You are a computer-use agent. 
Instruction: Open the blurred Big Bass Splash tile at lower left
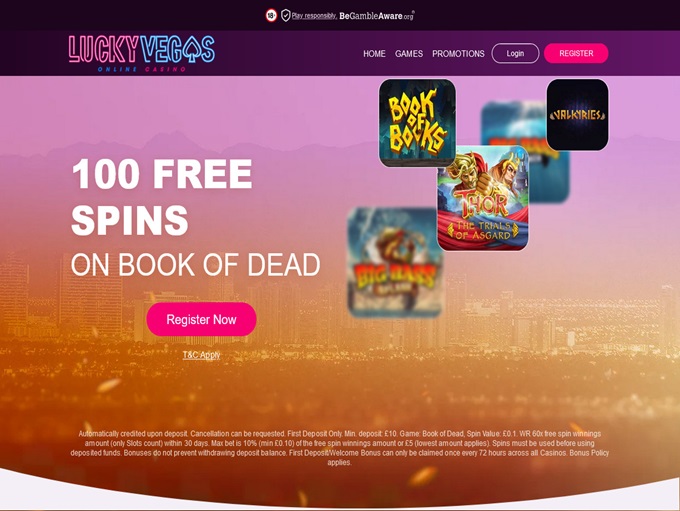395,262
